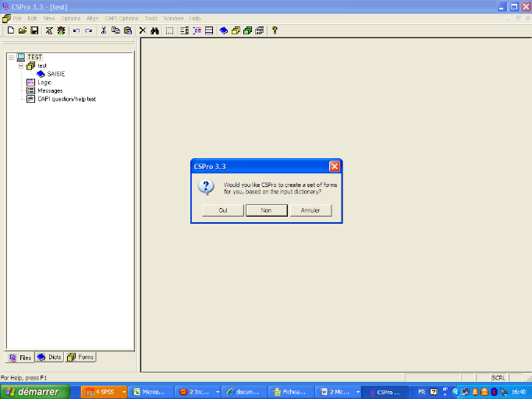Click the magenta and blue field-order icon

pos(197,30)
